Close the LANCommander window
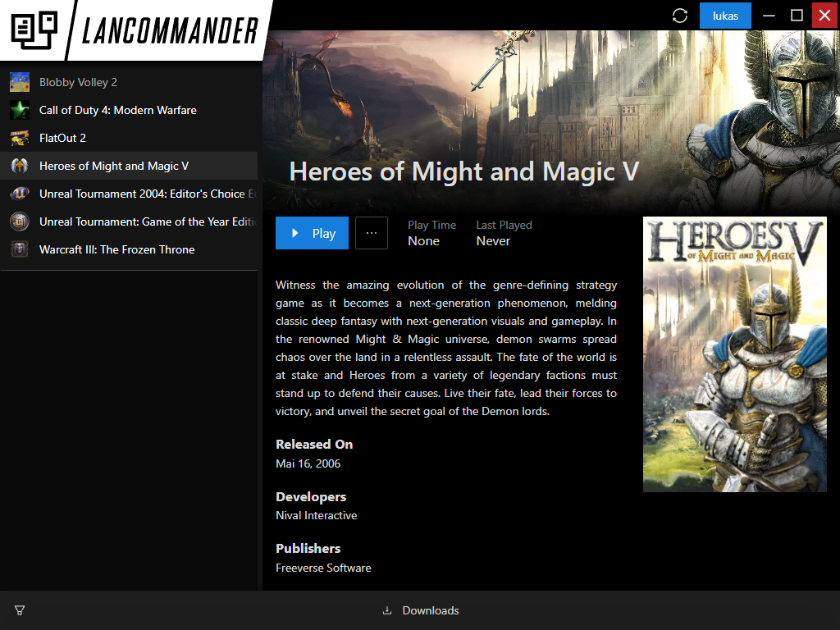 point(825,16)
